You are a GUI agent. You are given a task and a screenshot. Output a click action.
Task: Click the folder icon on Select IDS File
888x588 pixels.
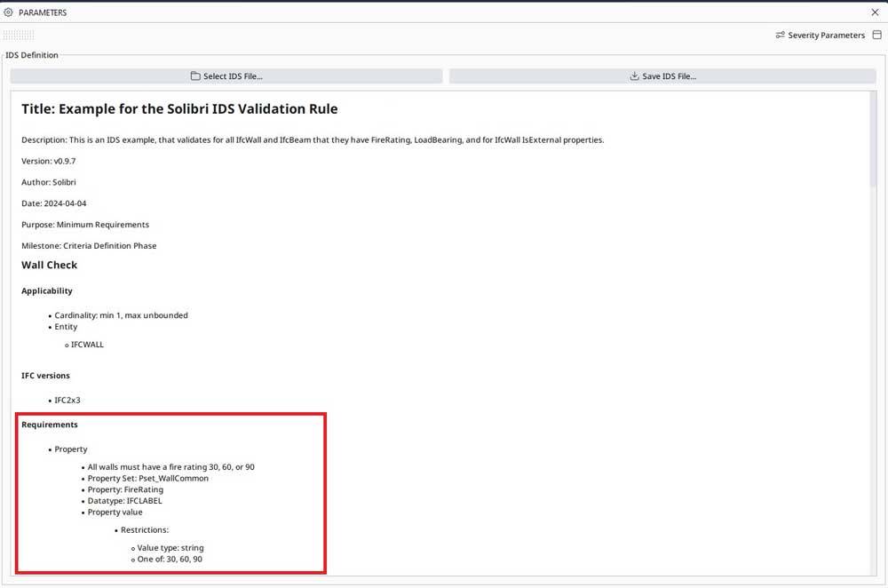click(x=195, y=75)
